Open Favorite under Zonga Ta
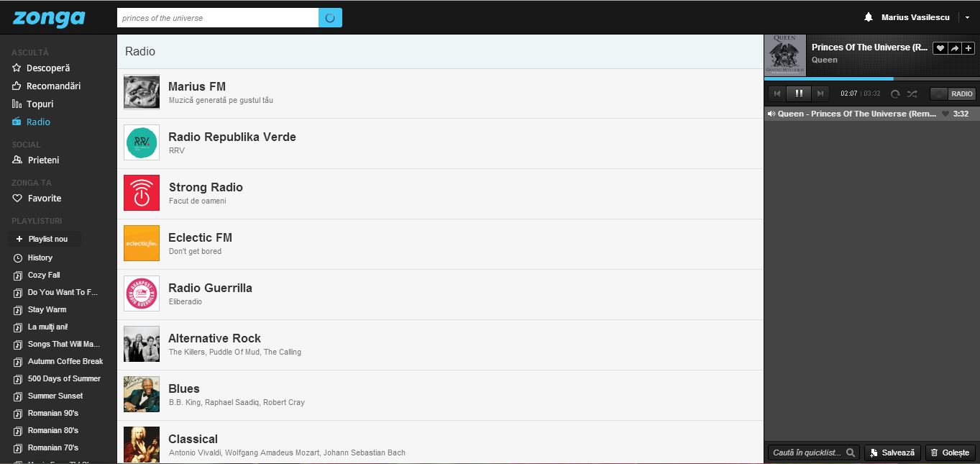The image size is (980, 464). (x=37, y=199)
